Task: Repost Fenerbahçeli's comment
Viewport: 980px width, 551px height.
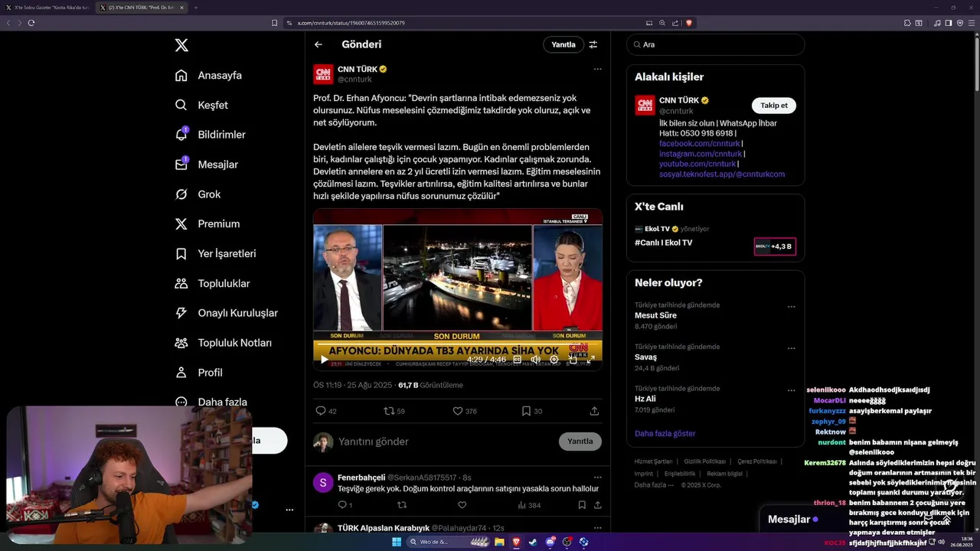Action: [402, 505]
